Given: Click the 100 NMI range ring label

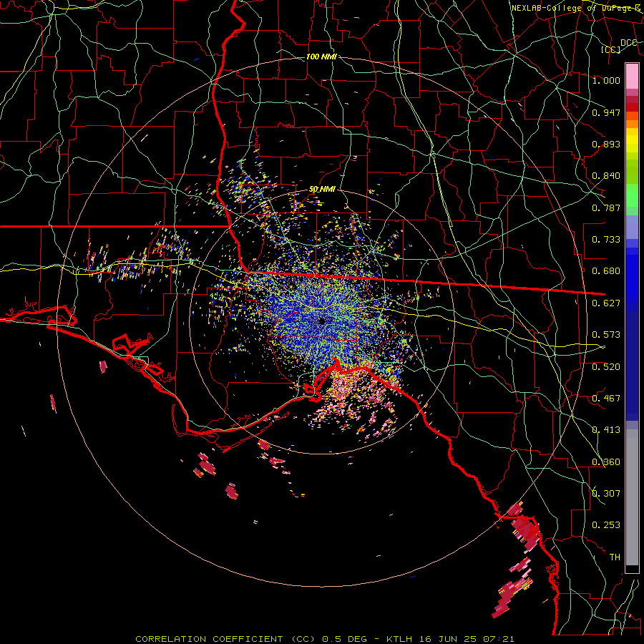Looking at the screenshot, I should [x=321, y=57].
